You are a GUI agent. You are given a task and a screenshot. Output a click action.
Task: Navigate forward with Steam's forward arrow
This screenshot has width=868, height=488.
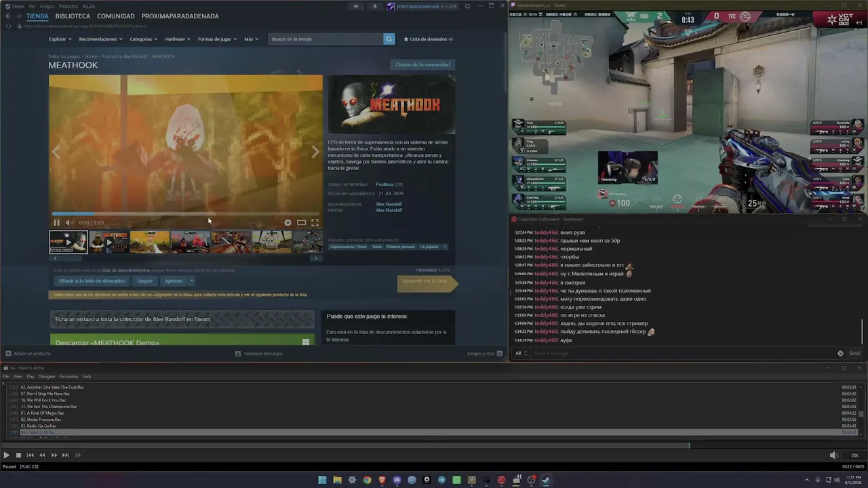pyautogui.click(x=20, y=16)
